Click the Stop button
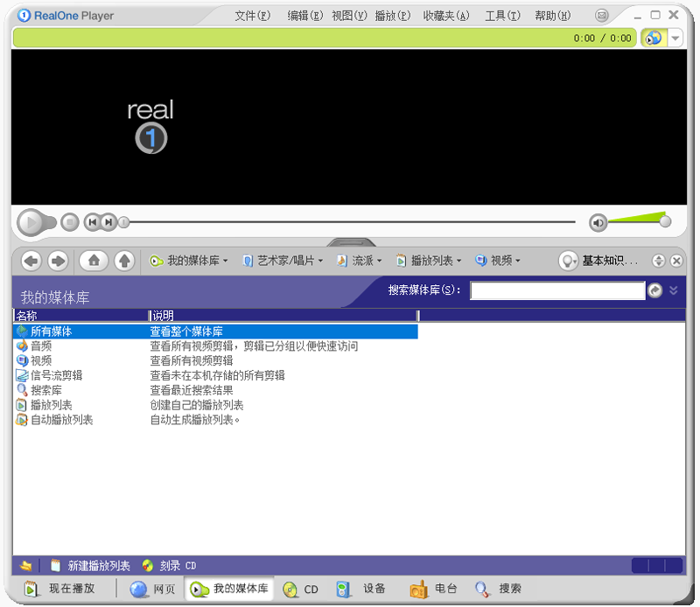This screenshot has height=607, width=700. (70, 222)
